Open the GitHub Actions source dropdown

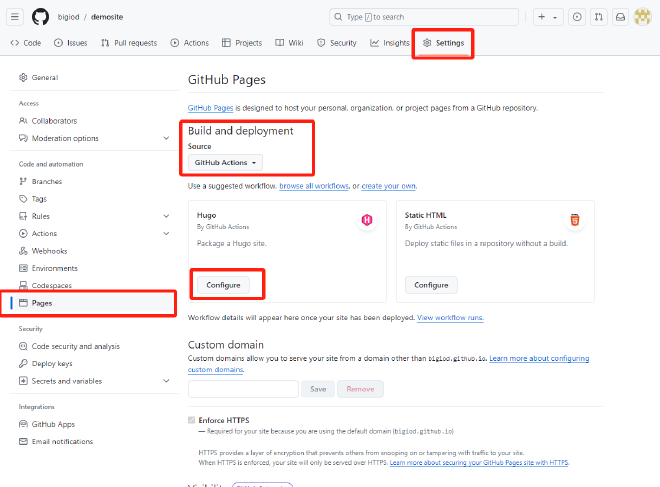(x=225, y=162)
